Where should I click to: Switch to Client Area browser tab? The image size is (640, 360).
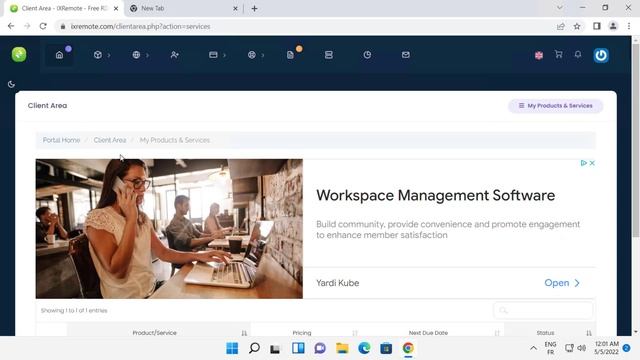pyautogui.click(x=63, y=8)
